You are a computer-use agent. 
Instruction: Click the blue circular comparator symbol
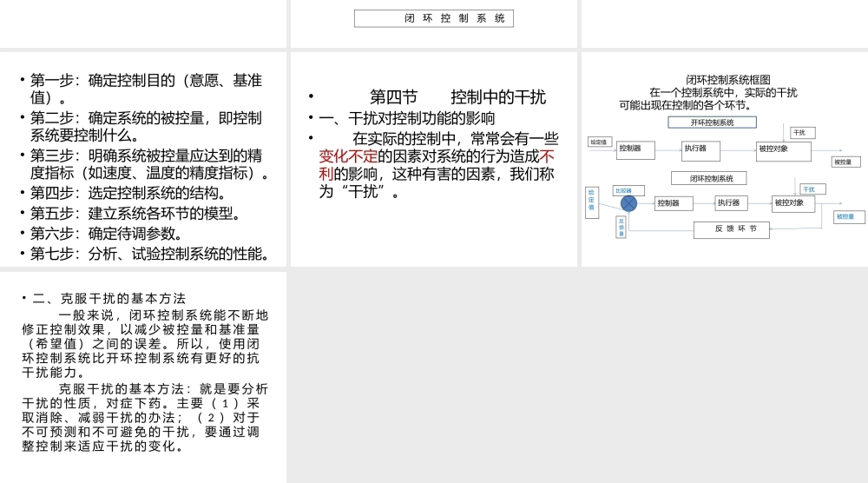coord(628,204)
